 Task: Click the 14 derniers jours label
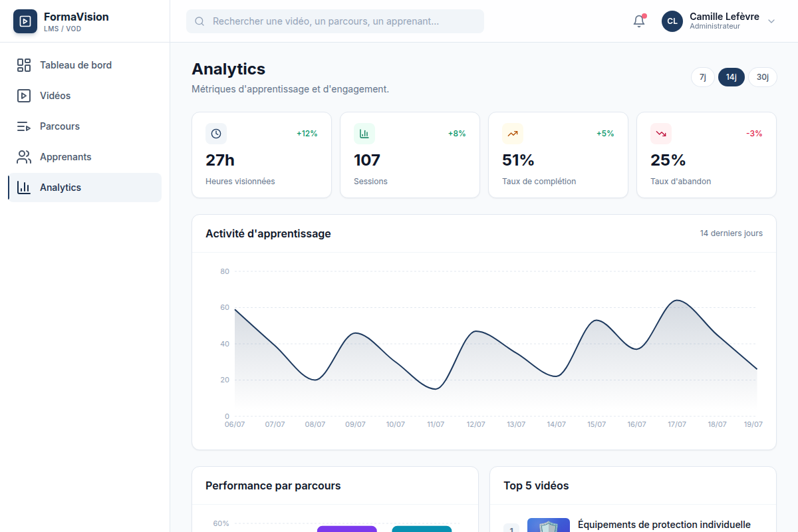(x=731, y=233)
